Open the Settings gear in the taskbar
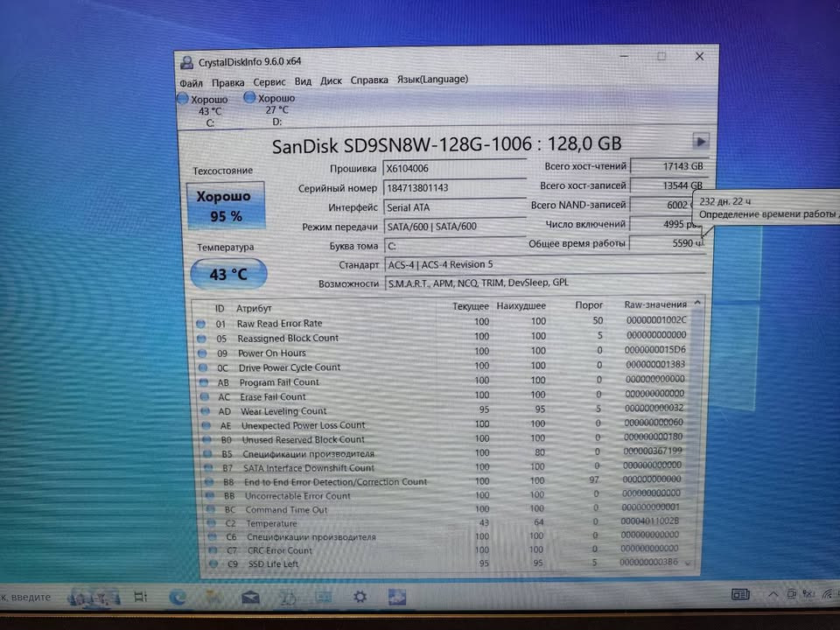Image resolution: width=840 pixels, height=630 pixels. pyautogui.click(x=360, y=597)
